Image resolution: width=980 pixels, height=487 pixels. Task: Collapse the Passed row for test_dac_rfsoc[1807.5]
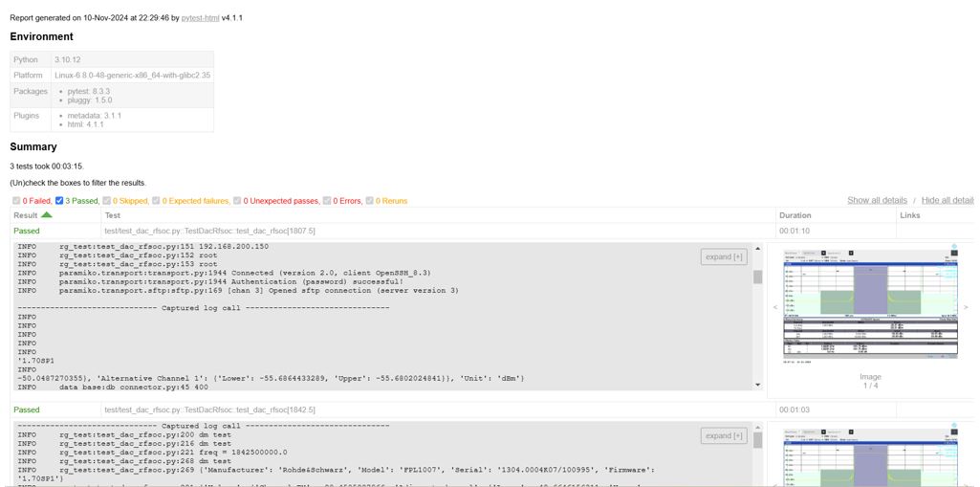click(x=26, y=231)
